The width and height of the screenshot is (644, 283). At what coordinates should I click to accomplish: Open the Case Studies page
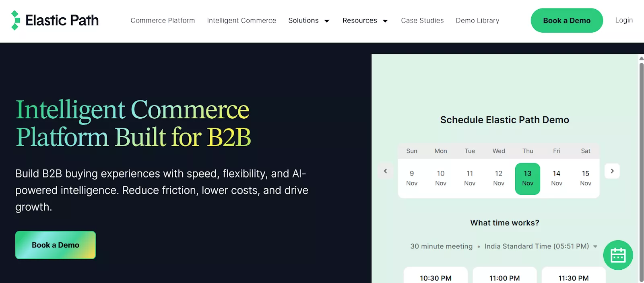pyautogui.click(x=422, y=21)
